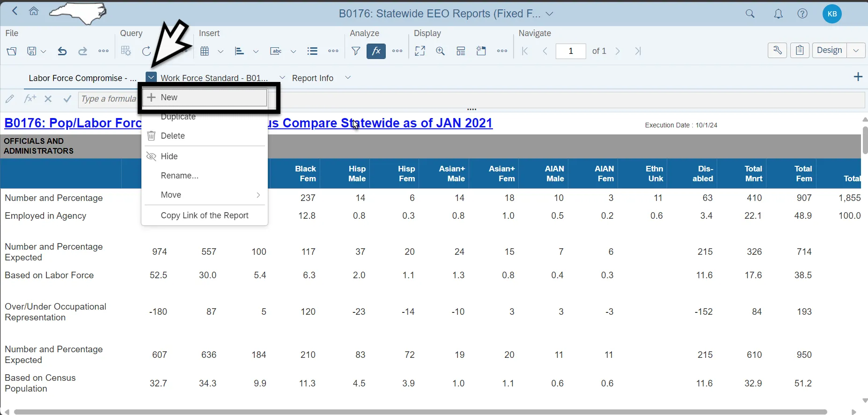Expand the Design mode dropdown arrow
This screenshot has width=868, height=415.
[x=856, y=51]
